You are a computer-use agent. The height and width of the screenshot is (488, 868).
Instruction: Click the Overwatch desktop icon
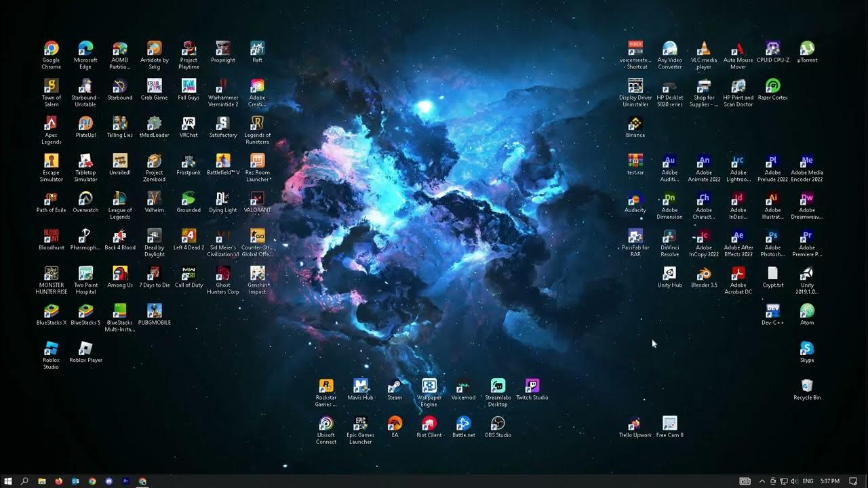click(85, 201)
